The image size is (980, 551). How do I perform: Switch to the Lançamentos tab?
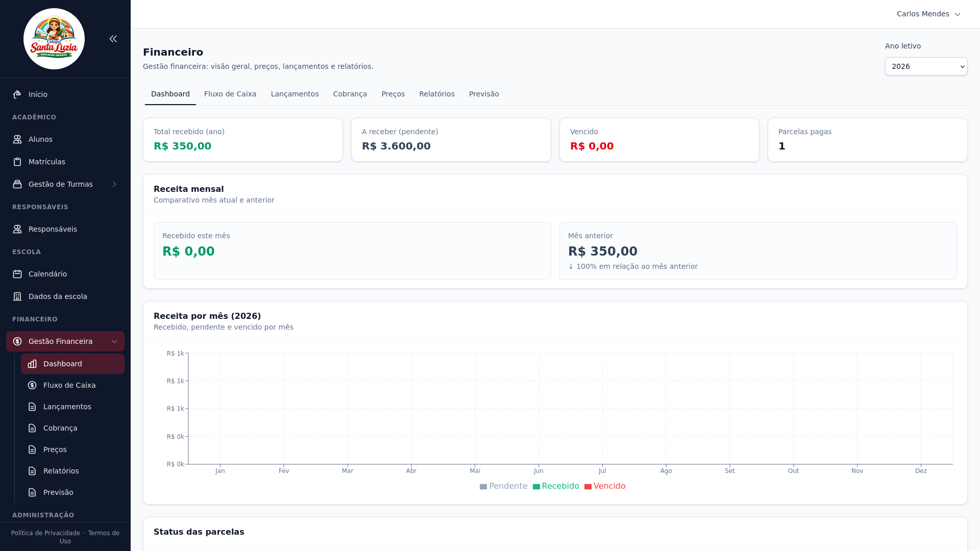tap(295, 94)
